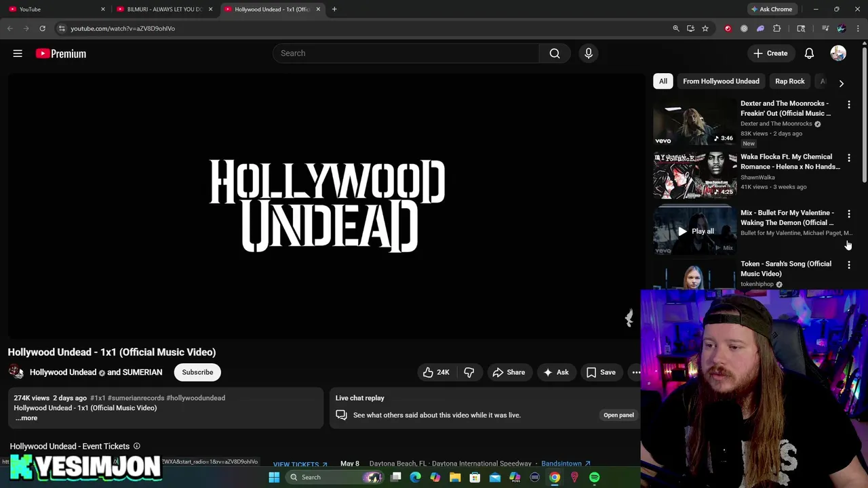Select the All filter chip
The image size is (868, 488).
coord(663,81)
